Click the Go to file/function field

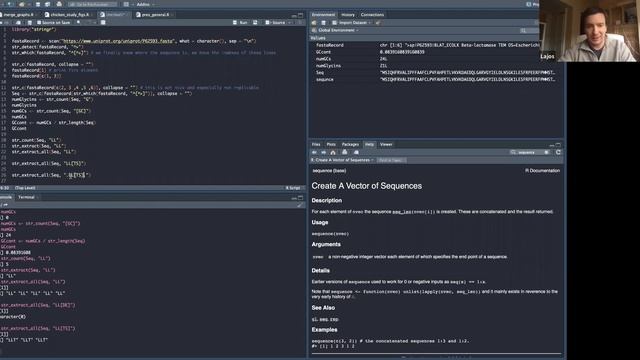[x=92, y=4]
